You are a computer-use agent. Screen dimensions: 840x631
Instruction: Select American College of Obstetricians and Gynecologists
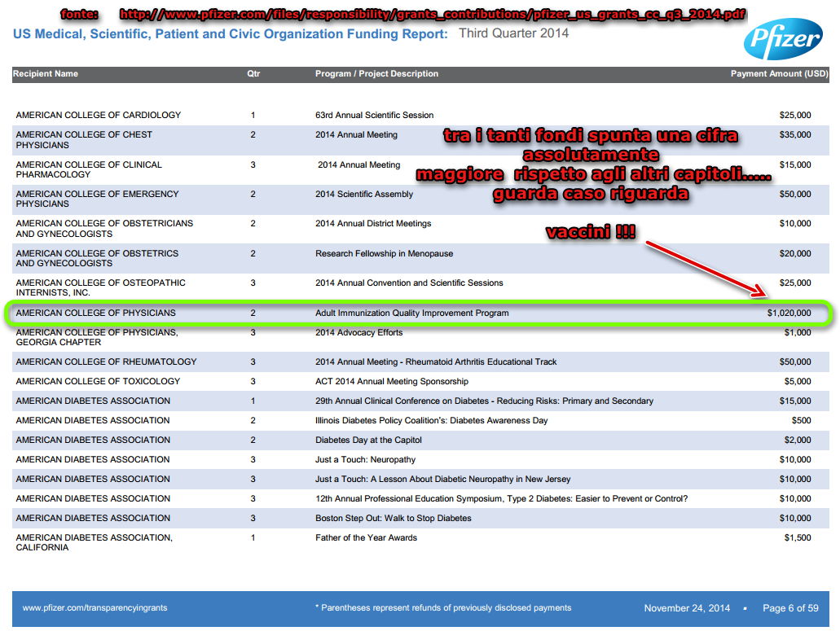pyautogui.click(x=104, y=229)
